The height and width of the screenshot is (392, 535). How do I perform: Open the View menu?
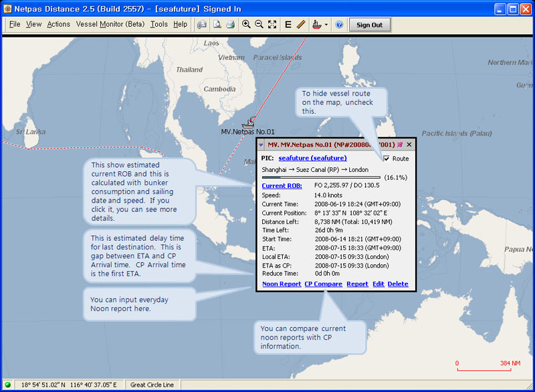[x=34, y=24]
